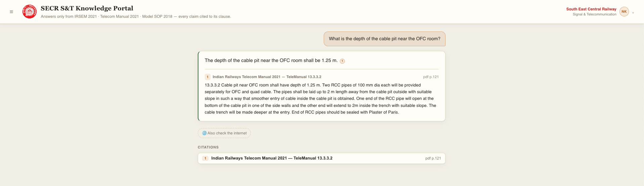Click the "SECR S&T Knowledge Portal" title

pos(87,8)
